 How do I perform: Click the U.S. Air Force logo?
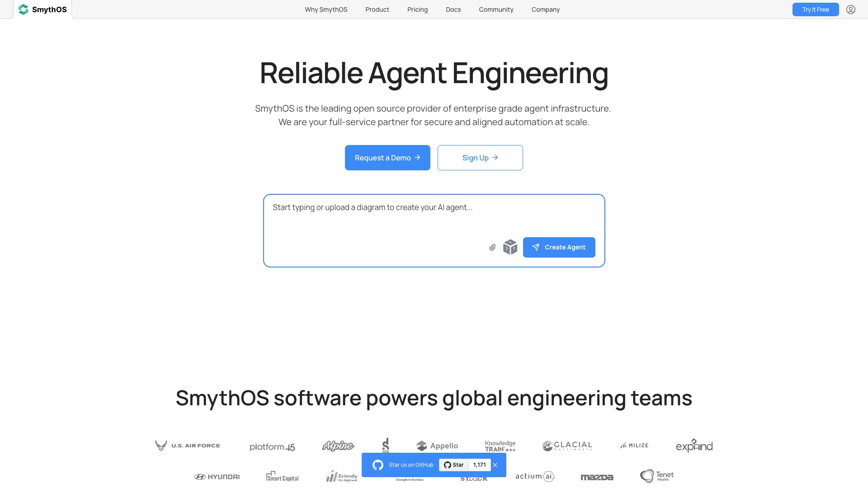tap(187, 446)
